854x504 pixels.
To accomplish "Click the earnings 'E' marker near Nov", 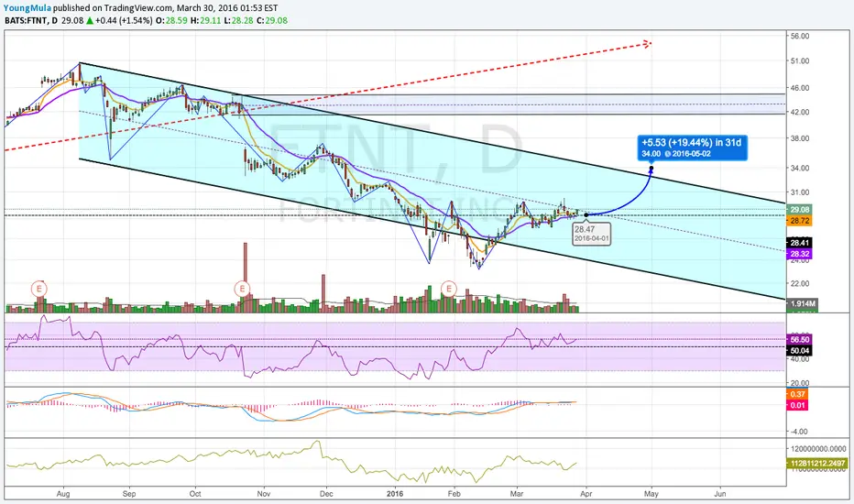I will tap(242, 289).
